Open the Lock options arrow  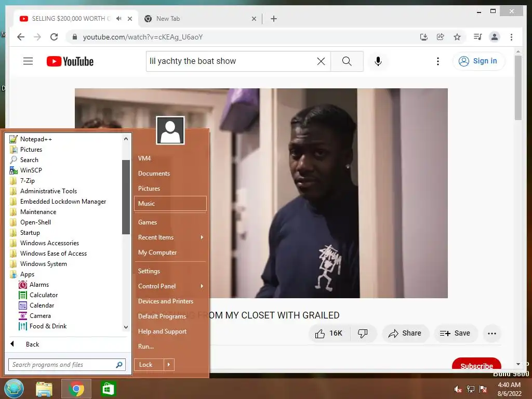tap(169, 365)
